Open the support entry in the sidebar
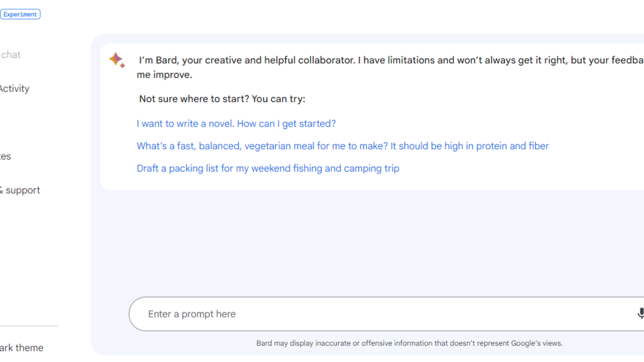Viewport: 644px width, 362px height. tap(20, 190)
